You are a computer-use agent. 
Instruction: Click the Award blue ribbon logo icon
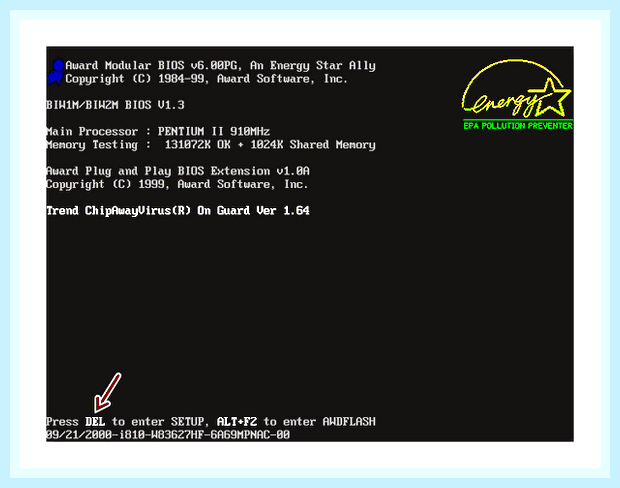pos(56,72)
